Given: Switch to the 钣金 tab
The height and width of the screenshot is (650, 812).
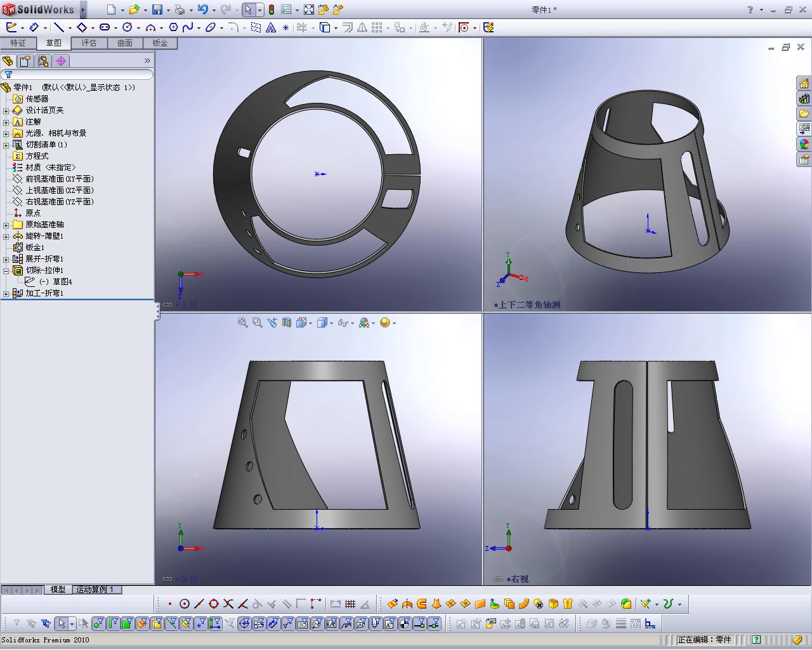Looking at the screenshot, I should [160, 43].
